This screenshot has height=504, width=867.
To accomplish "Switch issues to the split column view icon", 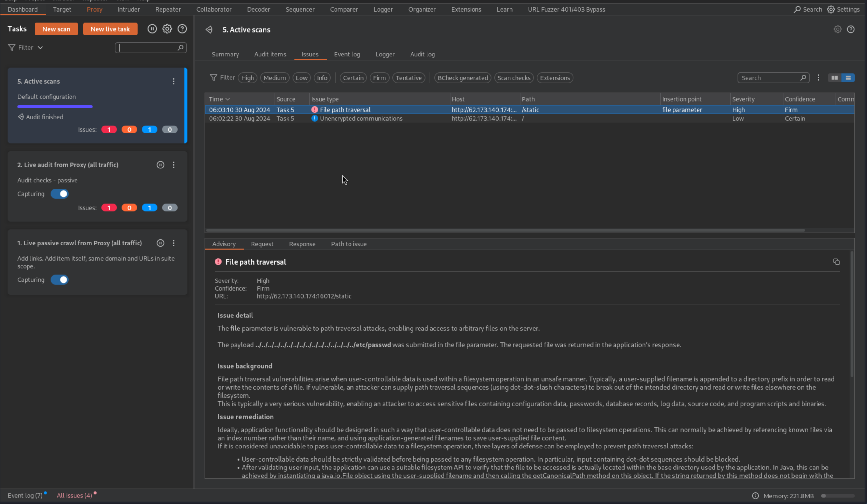I will (x=834, y=78).
